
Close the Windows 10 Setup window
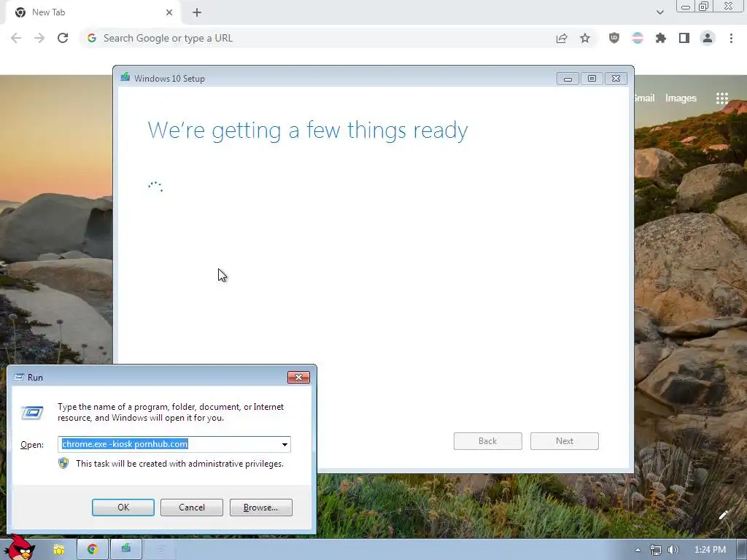tap(616, 79)
